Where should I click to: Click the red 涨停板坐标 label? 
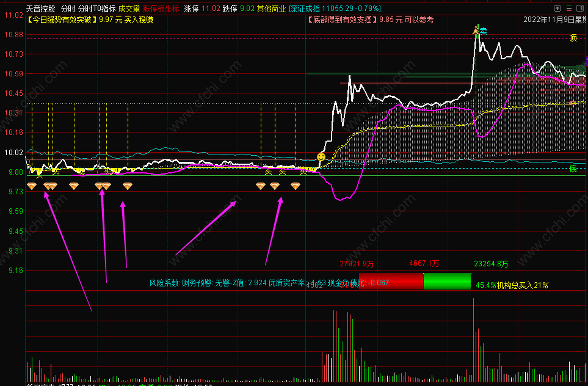pos(161,9)
